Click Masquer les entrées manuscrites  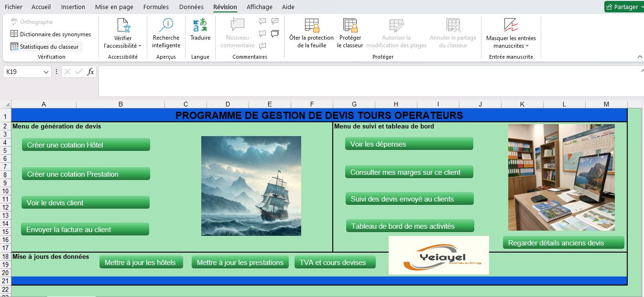[x=511, y=33]
